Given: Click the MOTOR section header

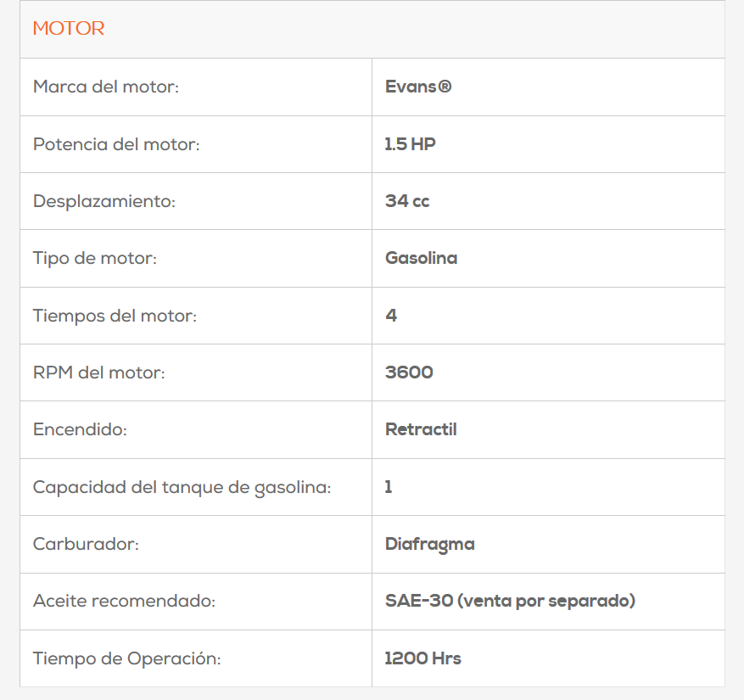Looking at the screenshot, I should [69, 29].
